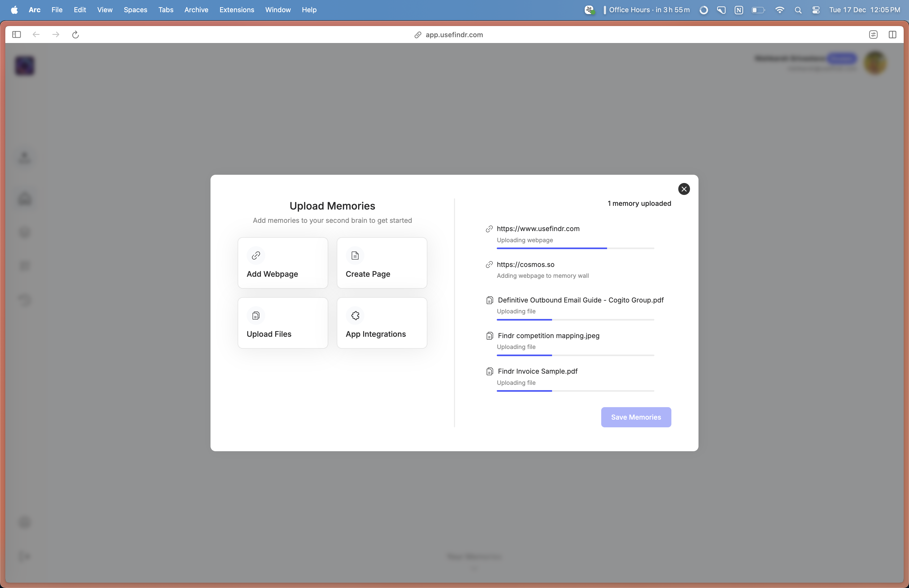Open the Help menu
Viewport: 909px width, 588px height.
pyautogui.click(x=309, y=10)
